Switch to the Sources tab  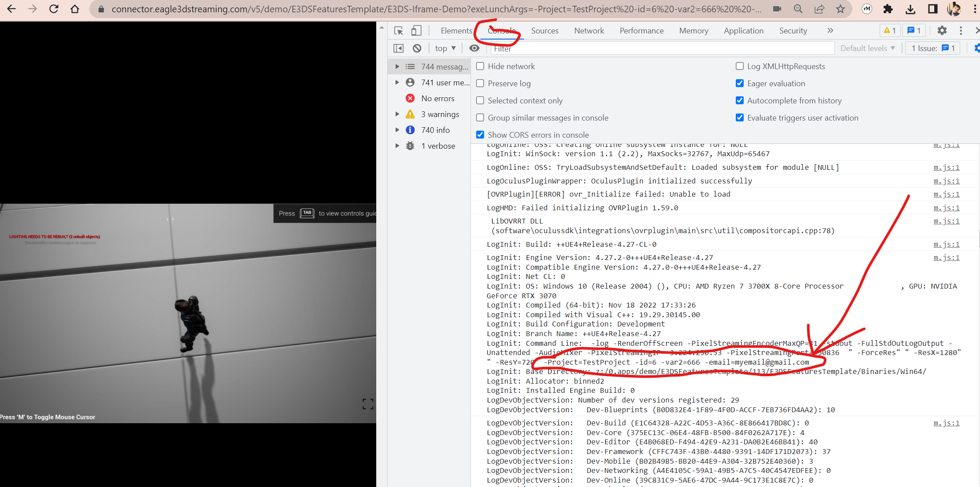pos(545,30)
